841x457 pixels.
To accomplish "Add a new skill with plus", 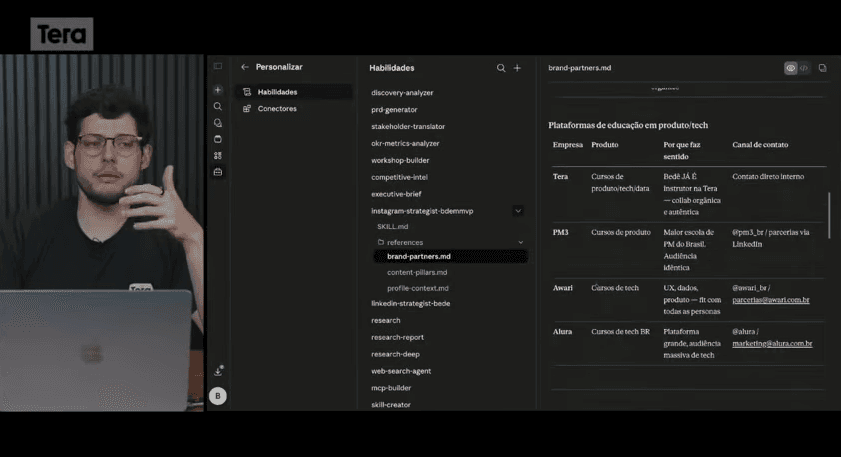I will click(517, 68).
